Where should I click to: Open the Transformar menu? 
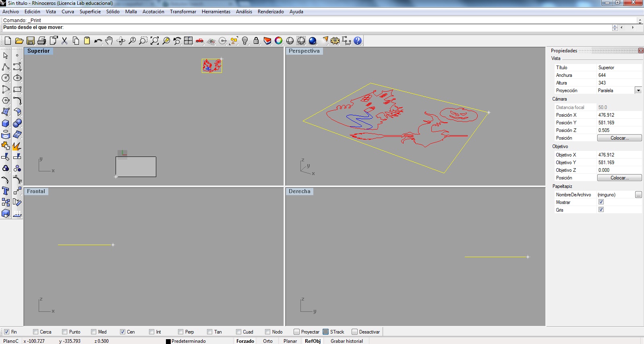click(183, 12)
